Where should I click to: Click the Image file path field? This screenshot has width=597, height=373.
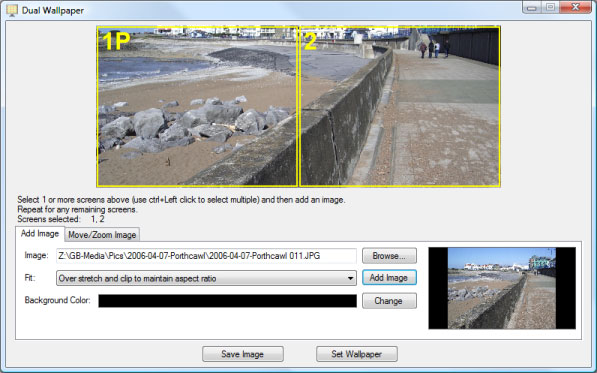(206, 256)
